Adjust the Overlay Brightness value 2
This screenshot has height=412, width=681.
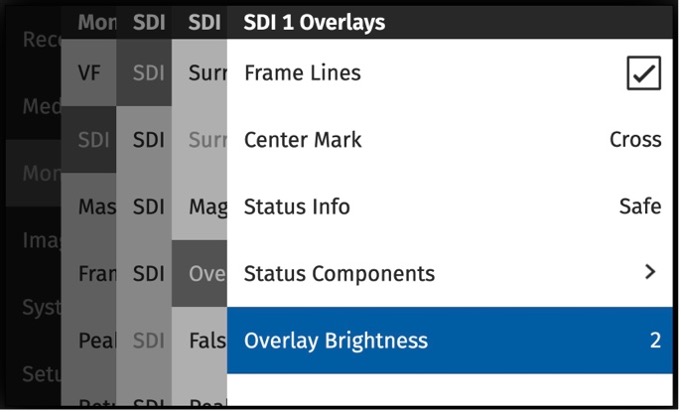655,341
